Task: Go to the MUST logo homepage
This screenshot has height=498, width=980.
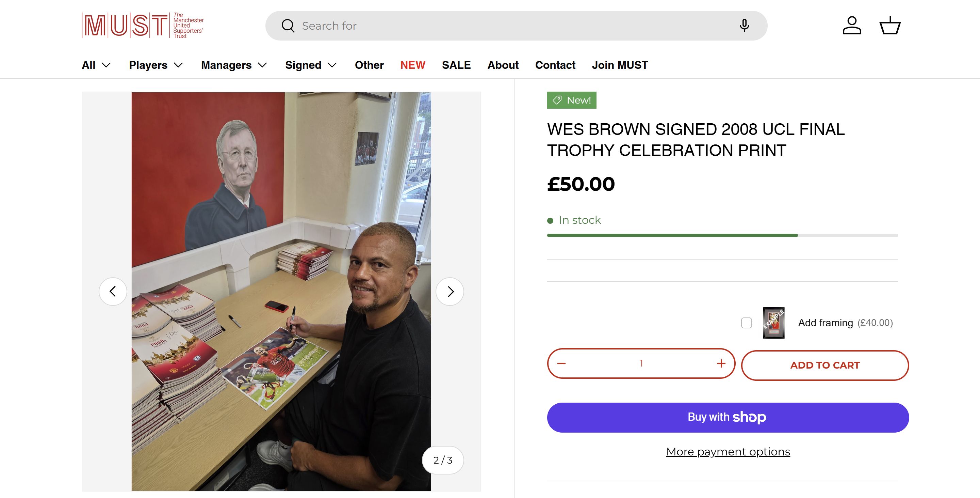Action: (143, 26)
